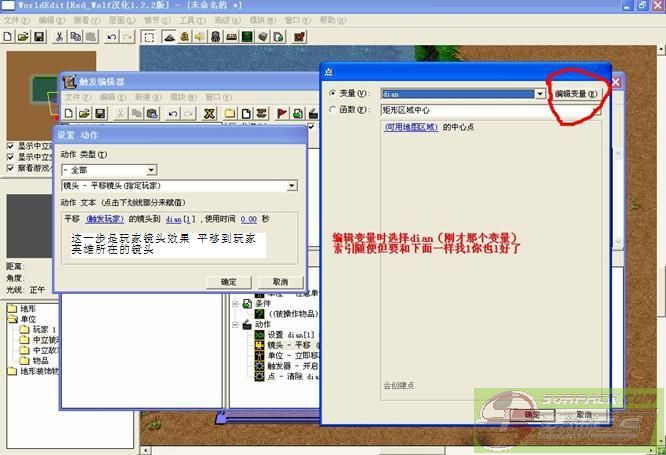Select the 函数 radio button
Viewport: 666px width, 455px height.
click(333, 110)
